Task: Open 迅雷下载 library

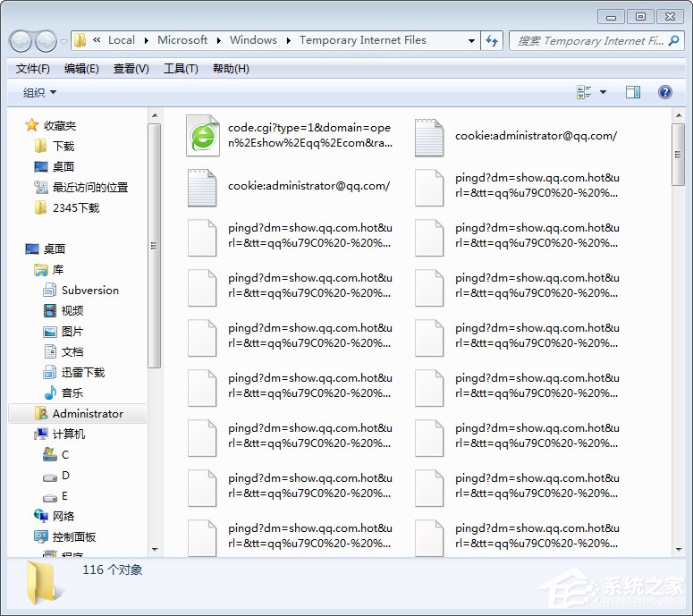Action: coord(74,373)
